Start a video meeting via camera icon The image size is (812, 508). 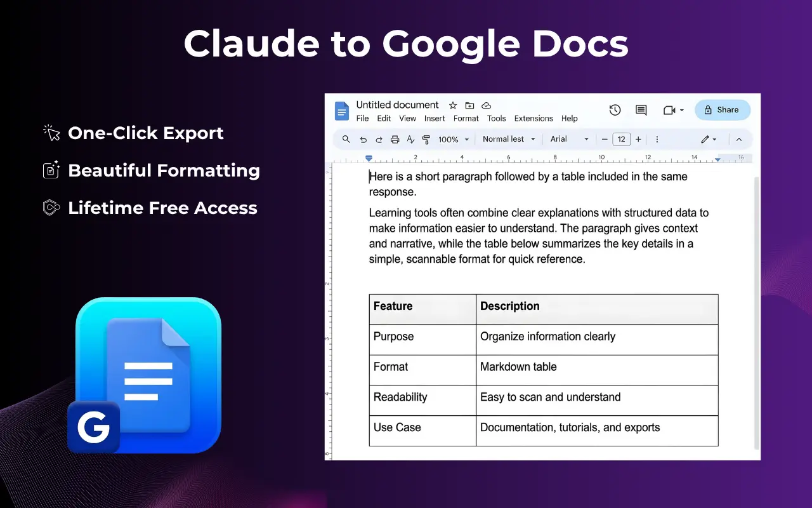669,110
